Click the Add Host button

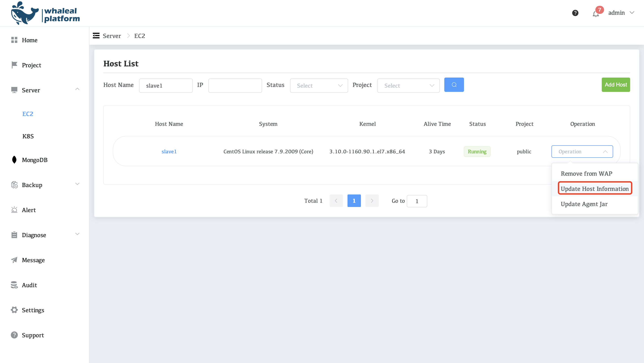coord(616,85)
